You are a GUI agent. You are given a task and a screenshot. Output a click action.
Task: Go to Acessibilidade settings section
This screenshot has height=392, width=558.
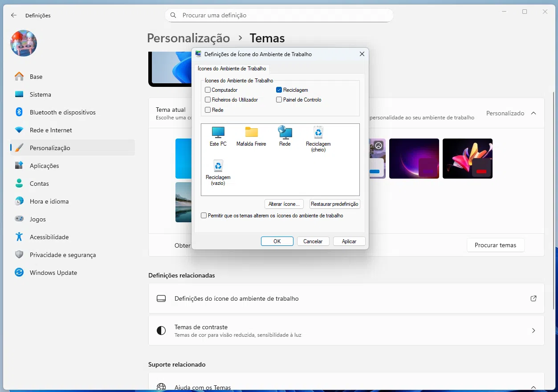point(49,237)
